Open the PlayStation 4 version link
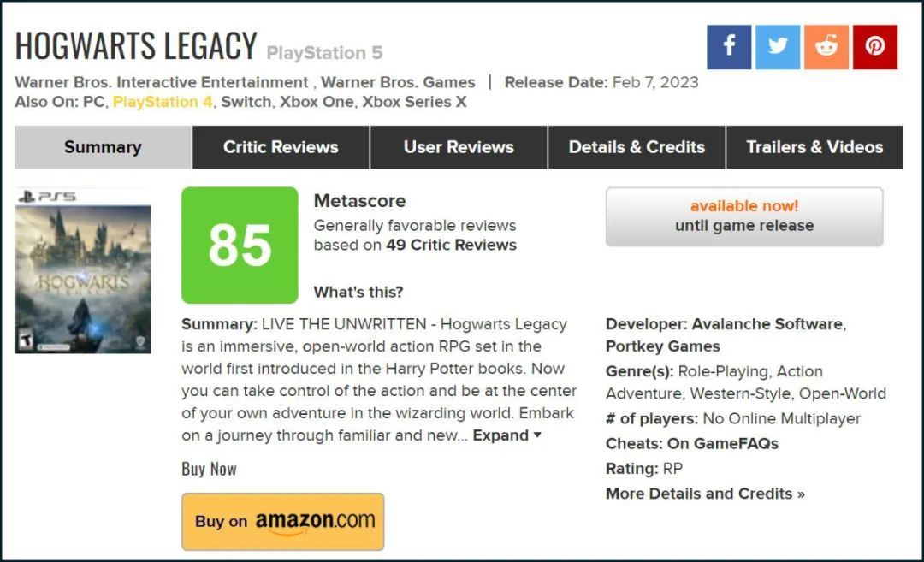Image resolution: width=924 pixels, height=562 pixels. click(x=163, y=102)
